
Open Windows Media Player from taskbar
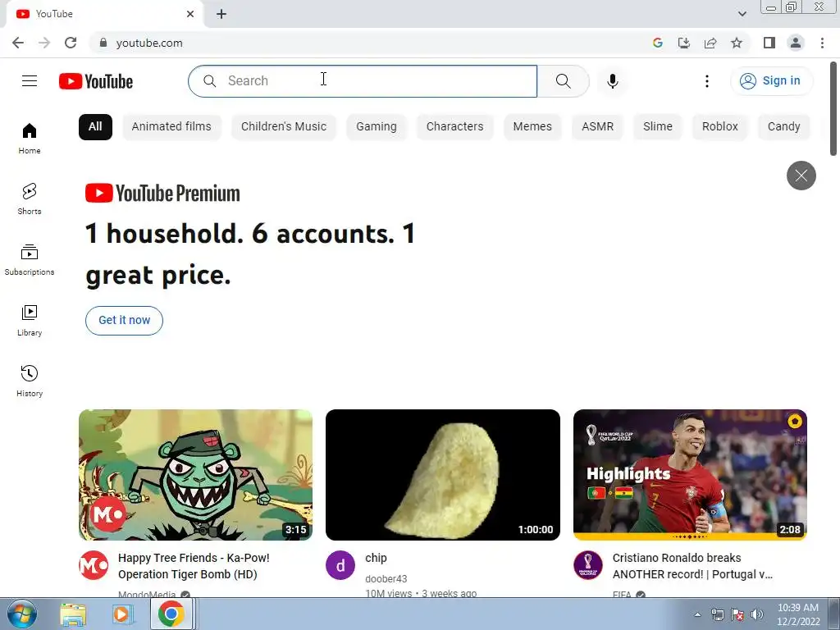(x=122, y=614)
